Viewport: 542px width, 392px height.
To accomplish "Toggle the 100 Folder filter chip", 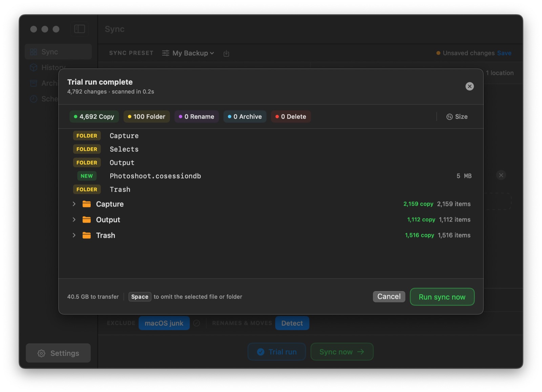I will pos(146,117).
